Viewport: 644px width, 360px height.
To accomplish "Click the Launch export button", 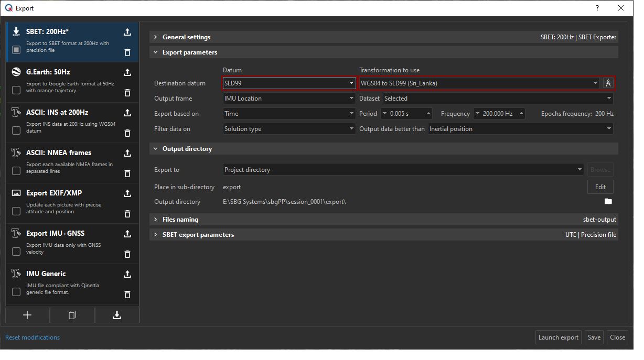I will pos(558,337).
